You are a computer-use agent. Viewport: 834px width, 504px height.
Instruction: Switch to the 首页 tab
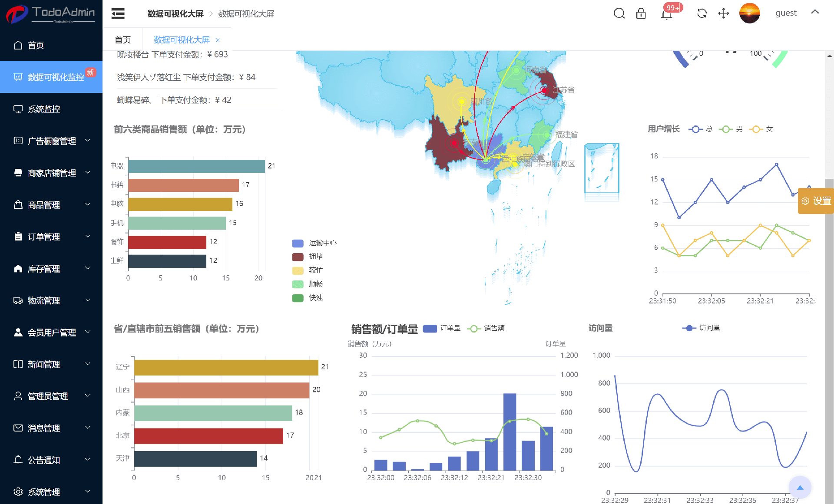click(122, 40)
